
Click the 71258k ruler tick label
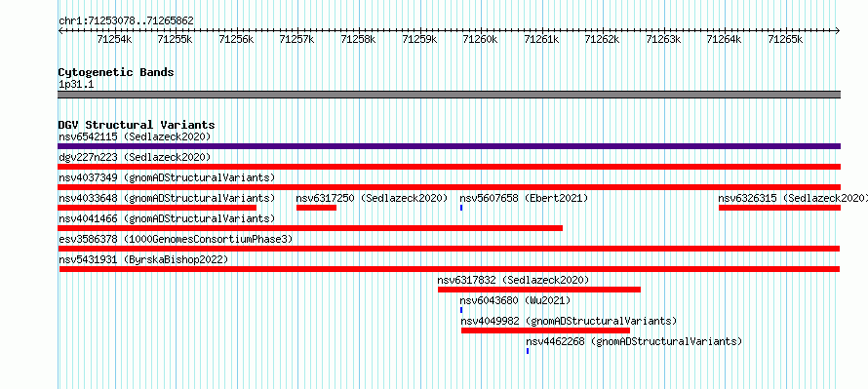(x=358, y=39)
